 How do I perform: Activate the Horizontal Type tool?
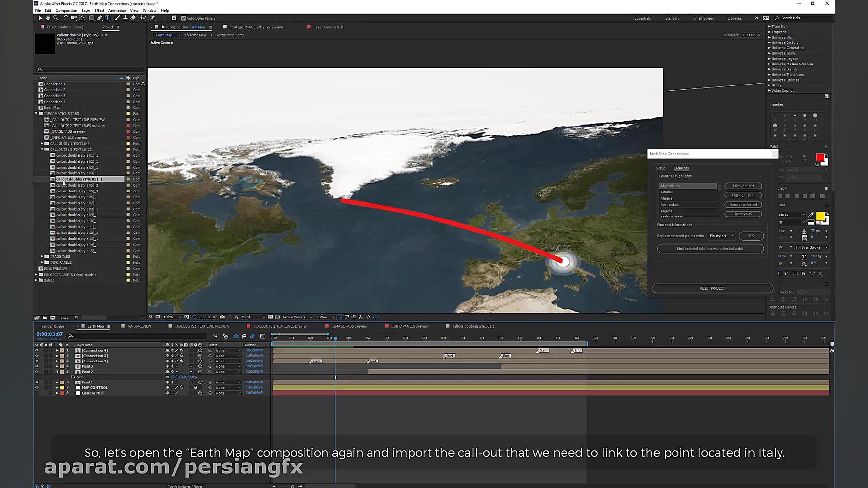108,18
